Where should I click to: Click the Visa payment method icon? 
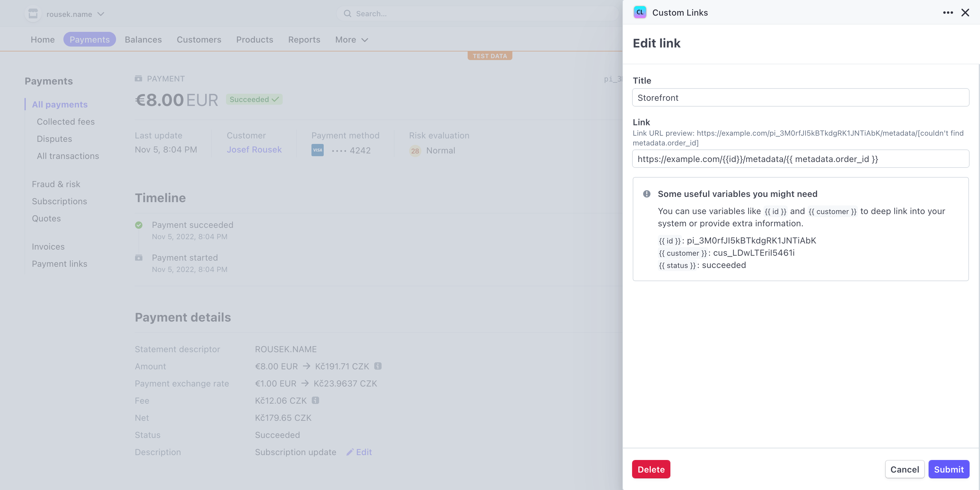tap(318, 150)
